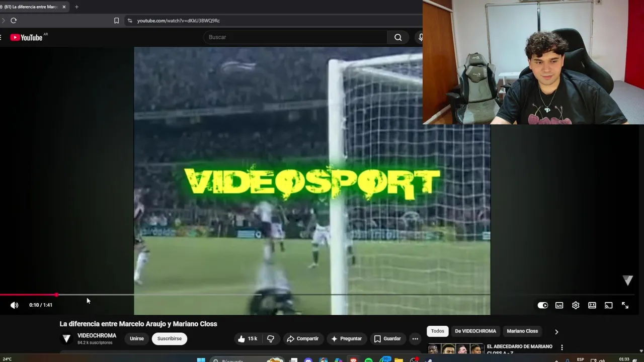Click the '84.2 k suscriptores' text

click(x=95, y=343)
